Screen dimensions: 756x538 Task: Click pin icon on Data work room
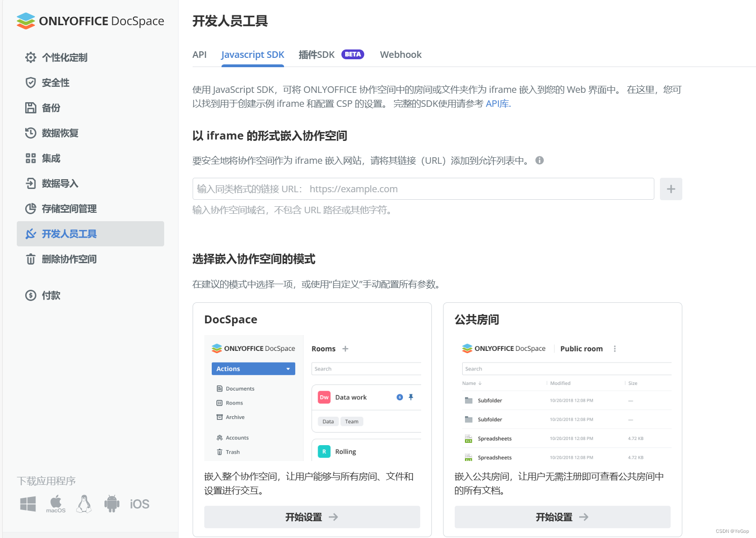click(411, 397)
